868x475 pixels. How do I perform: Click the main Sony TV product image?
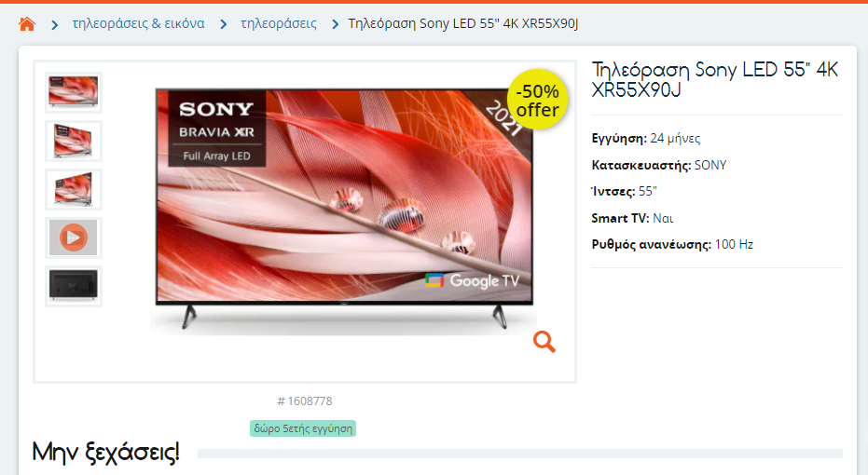coord(344,209)
